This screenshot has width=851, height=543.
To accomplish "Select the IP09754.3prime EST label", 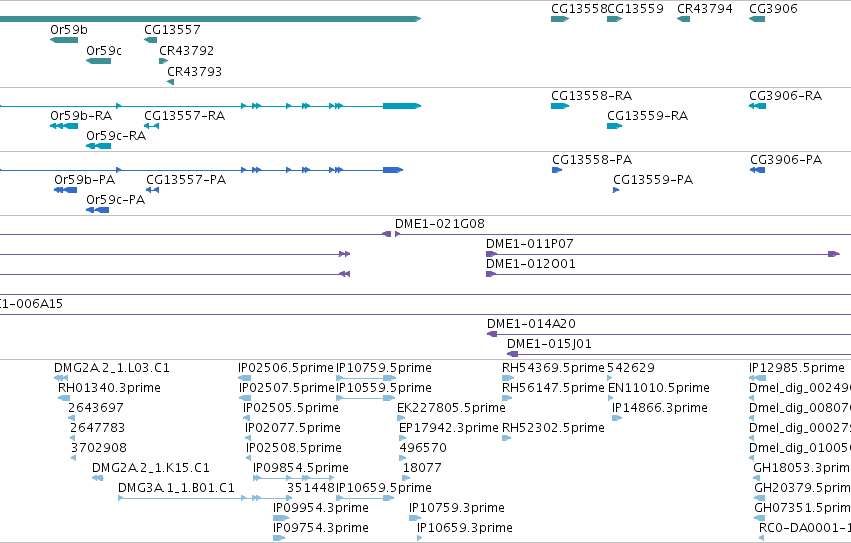I will click(321, 528).
